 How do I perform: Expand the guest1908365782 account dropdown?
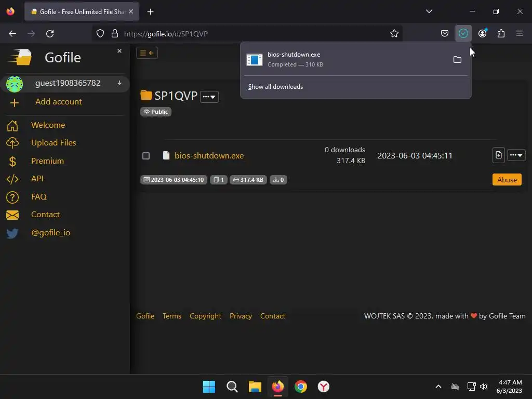coord(119,83)
